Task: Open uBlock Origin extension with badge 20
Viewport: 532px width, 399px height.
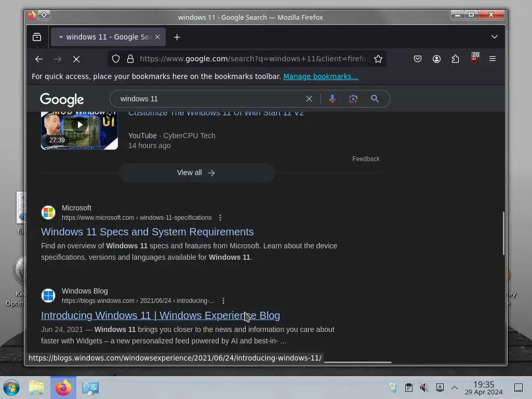Action: click(474, 58)
